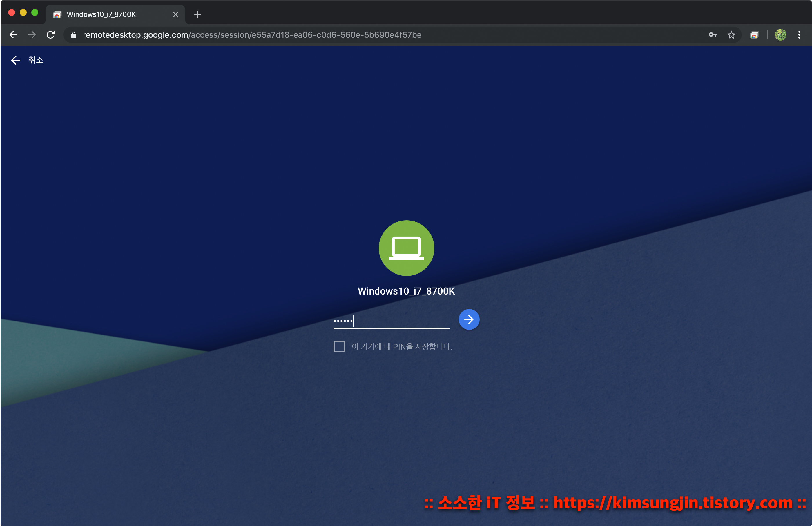
Task: Open a new tab with plus button
Action: (x=197, y=14)
